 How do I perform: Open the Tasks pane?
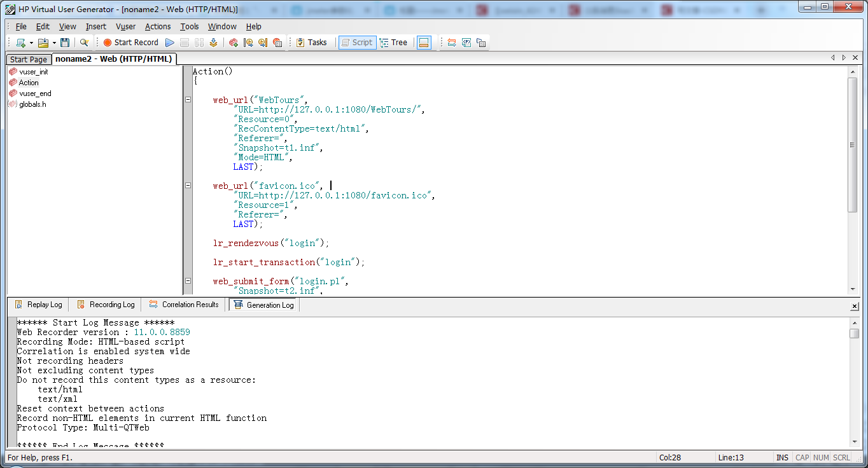point(312,42)
